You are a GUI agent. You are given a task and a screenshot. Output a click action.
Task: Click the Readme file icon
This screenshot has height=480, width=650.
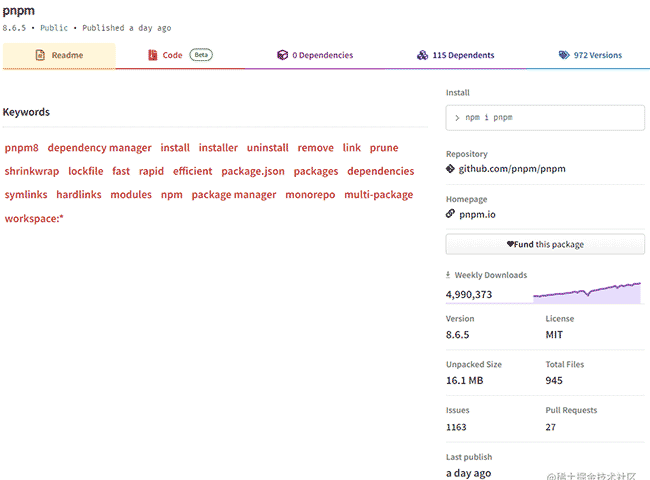(40, 55)
